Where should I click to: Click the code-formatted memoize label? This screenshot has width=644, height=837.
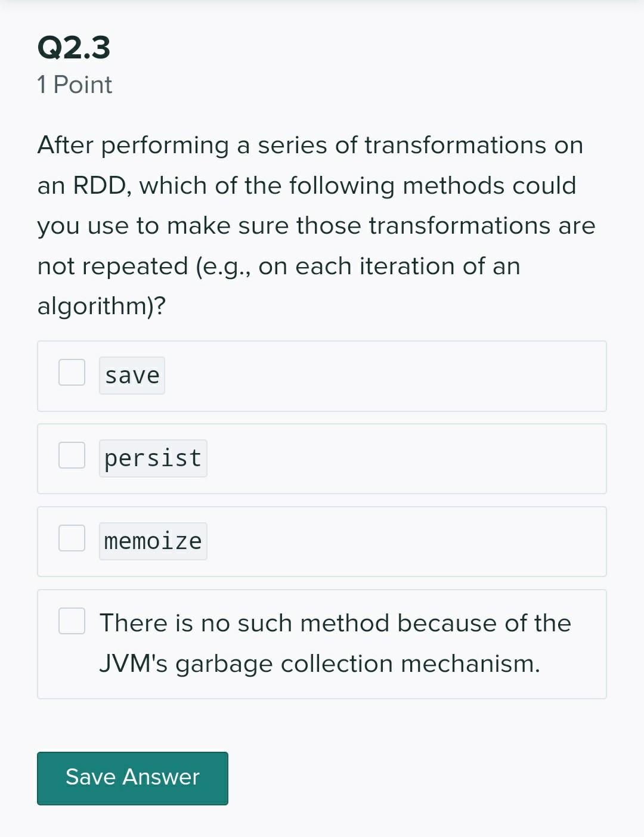pos(153,541)
